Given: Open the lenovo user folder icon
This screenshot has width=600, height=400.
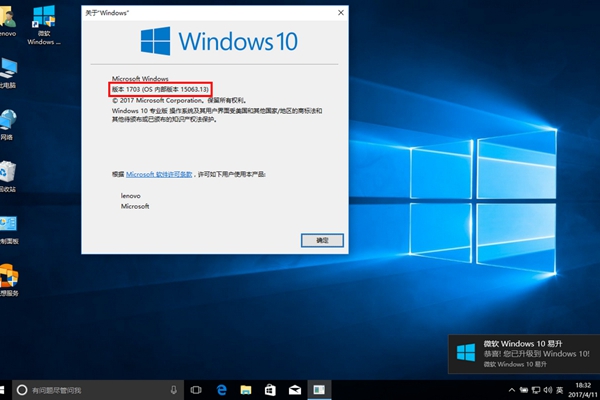Looking at the screenshot, I should 8,21.
